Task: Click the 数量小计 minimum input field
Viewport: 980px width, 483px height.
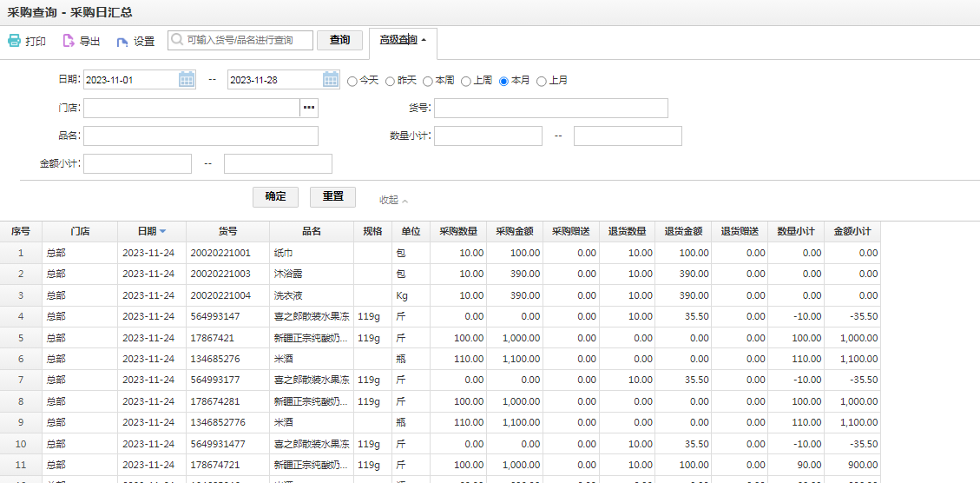Action: pos(488,136)
